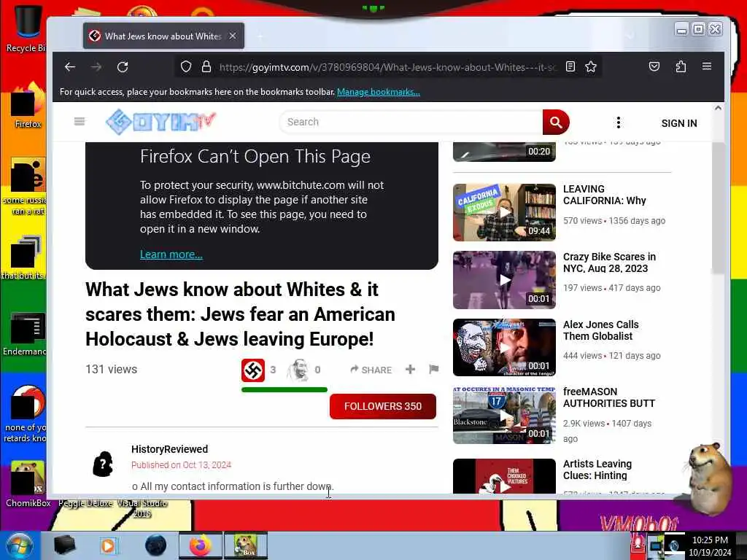
Task: Select the Endermanch desktop icon
Action: (25, 333)
